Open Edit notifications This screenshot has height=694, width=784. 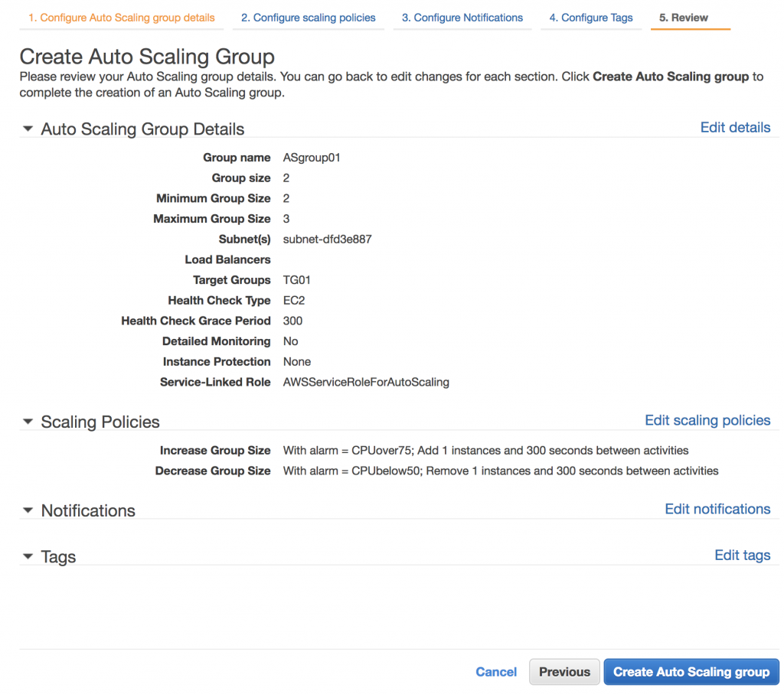tap(717, 509)
